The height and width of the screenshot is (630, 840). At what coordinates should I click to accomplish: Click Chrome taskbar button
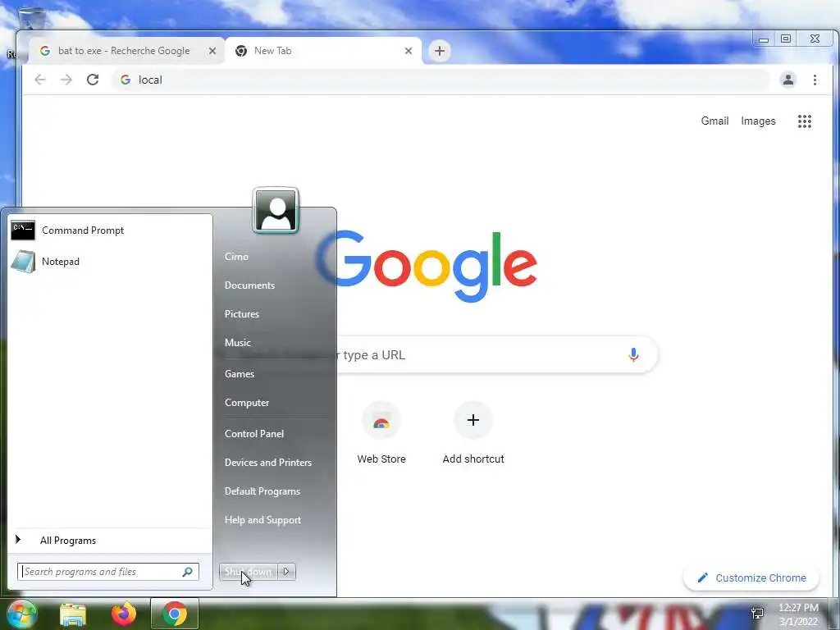(x=175, y=614)
